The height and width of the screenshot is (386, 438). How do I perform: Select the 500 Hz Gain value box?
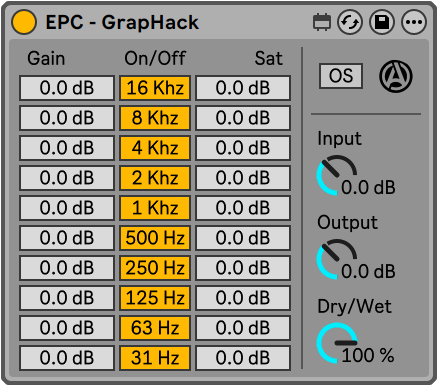pyautogui.click(x=67, y=238)
